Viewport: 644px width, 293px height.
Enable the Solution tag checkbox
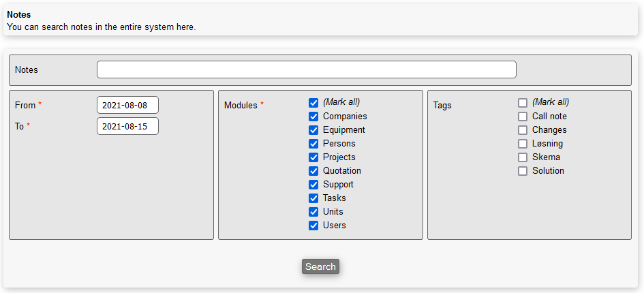pos(523,171)
